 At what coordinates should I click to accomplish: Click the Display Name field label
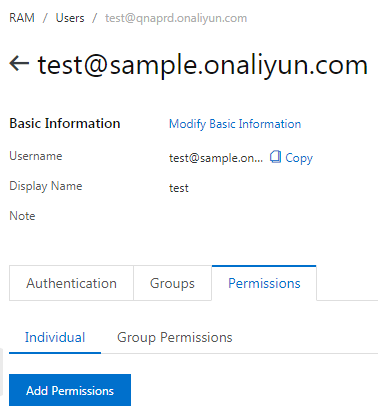pyautogui.click(x=46, y=186)
